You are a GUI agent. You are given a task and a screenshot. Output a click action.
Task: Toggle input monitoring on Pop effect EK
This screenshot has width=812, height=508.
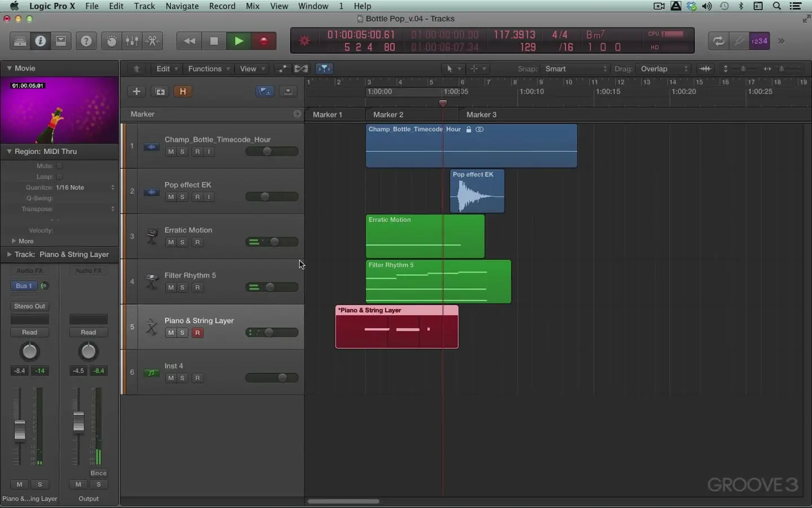(209, 197)
